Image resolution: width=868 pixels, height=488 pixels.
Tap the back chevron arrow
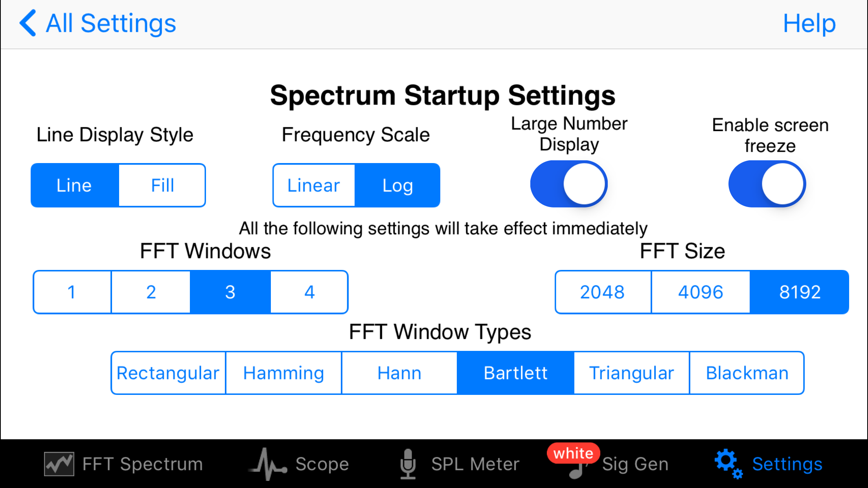(28, 23)
